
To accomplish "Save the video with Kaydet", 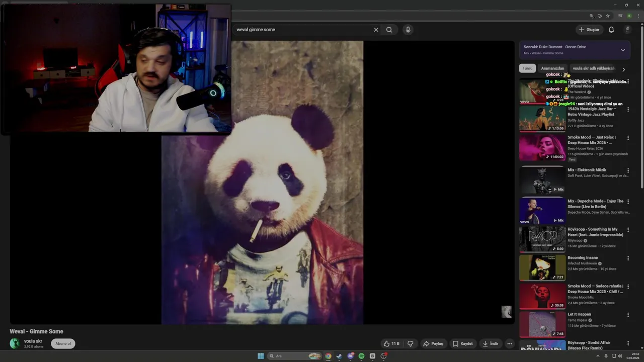I will click(x=463, y=344).
